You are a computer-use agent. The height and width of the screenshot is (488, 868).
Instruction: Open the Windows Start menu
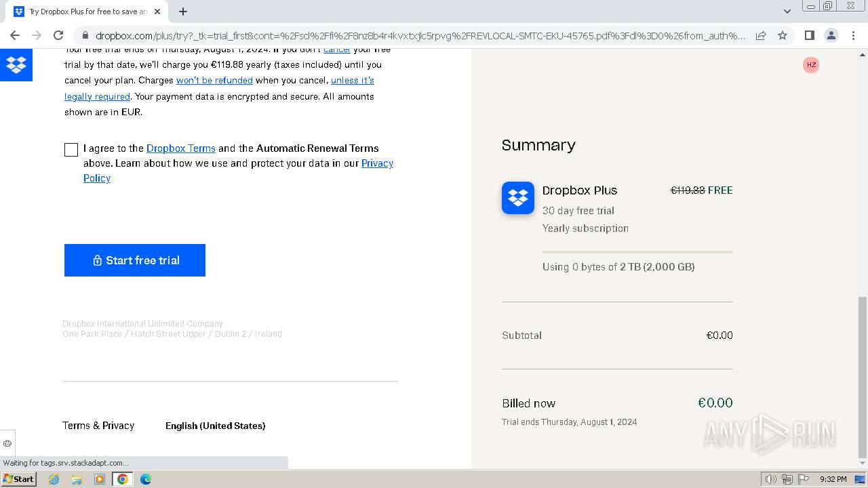(x=18, y=479)
